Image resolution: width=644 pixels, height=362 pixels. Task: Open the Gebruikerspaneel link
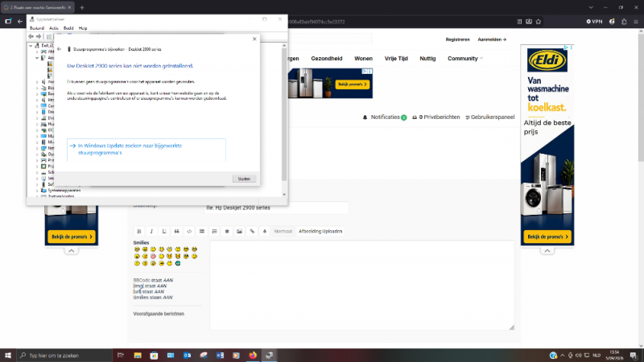coord(489,117)
